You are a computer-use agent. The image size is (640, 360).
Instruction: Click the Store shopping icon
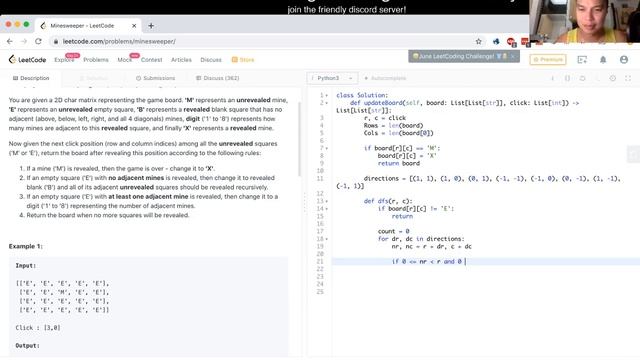coord(234,60)
